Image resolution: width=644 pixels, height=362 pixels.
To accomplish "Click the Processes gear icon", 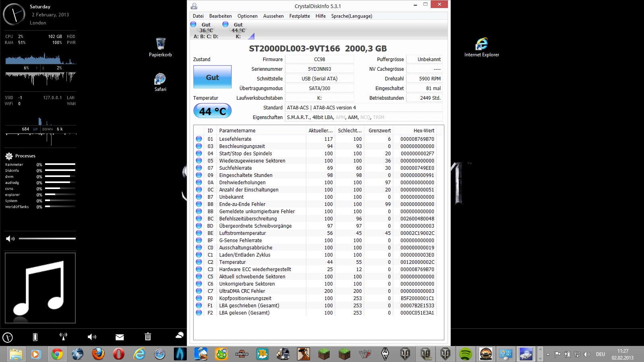I will click(9, 156).
